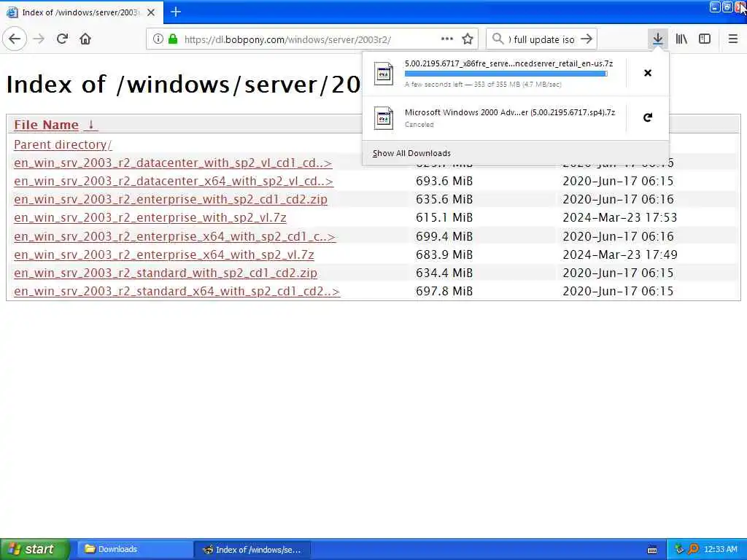Select the Index of /windows/se... taskbar button

[252, 550]
